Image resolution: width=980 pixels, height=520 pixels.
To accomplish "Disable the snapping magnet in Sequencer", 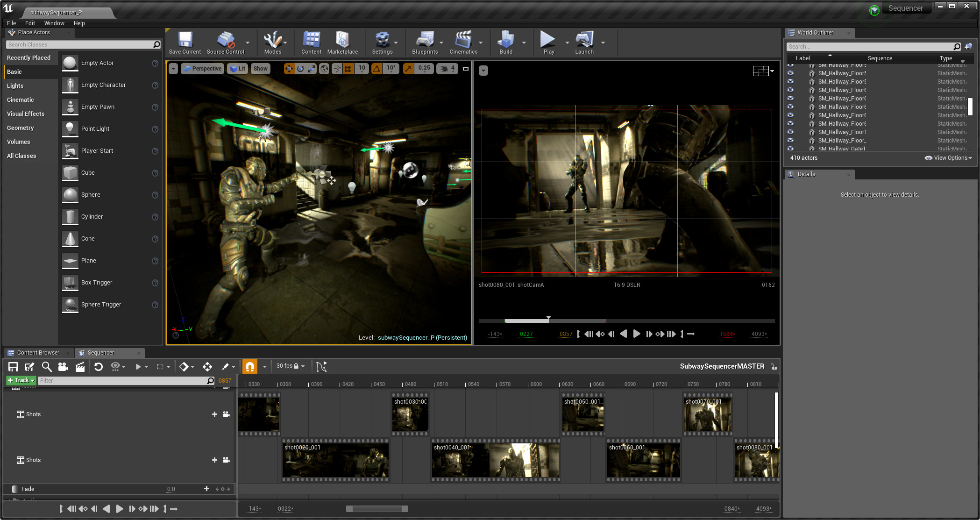I will click(x=249, y=367).
